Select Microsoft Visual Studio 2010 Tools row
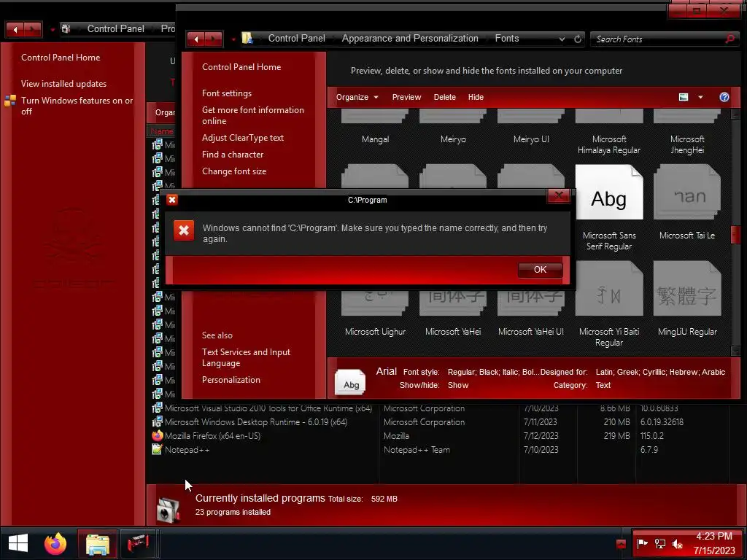Viewport: 747px width, 560px height. pos(438,408)
